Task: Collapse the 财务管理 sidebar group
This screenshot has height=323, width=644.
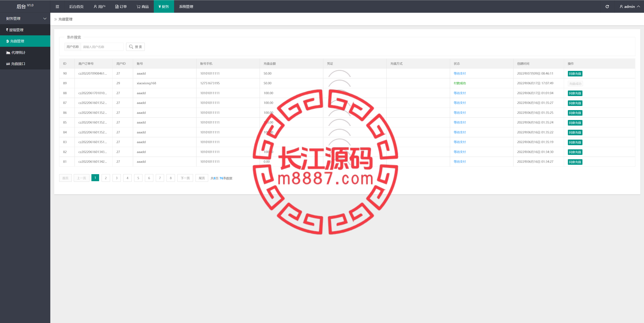Action: (x=25, y=18)
